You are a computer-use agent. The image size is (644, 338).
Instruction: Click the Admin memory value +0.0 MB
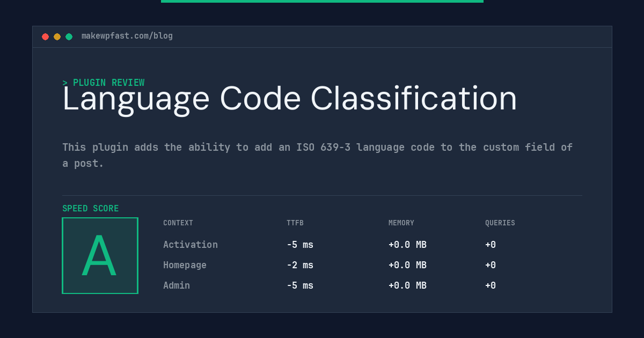[x=408, y=285]
